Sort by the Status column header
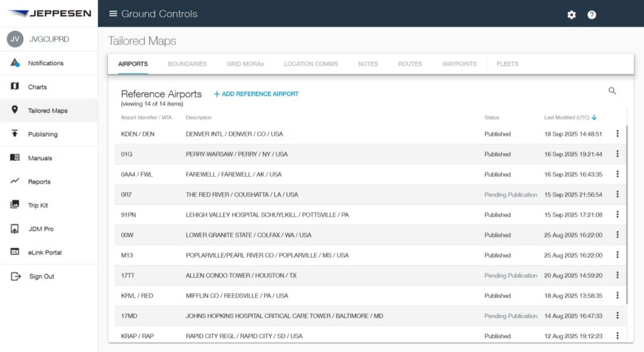The image size is (644, 352). (492, 118)
